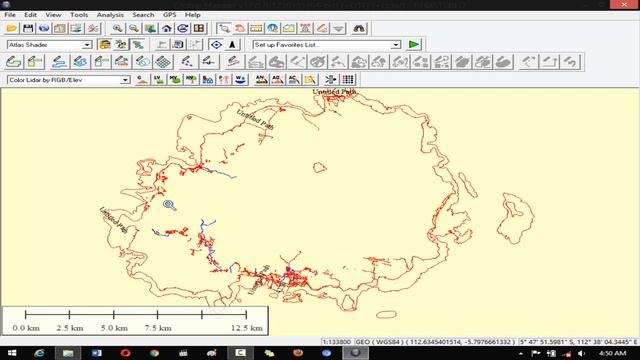This screenshot has height=360, width=640.
Task: Open the GPS menu
Action: click(x=169, y=15)
